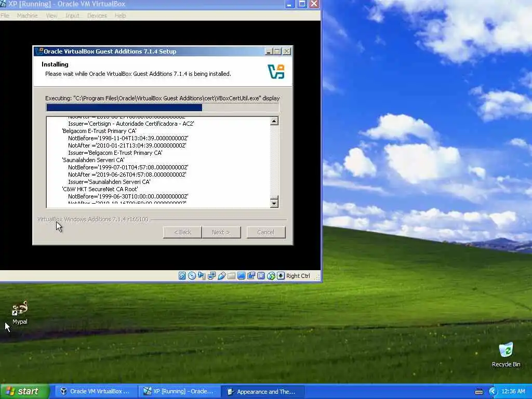The height and width of the screenshot is (399, 532).
Task: Click the Next button in setup dialog
Action: [221, 232]
